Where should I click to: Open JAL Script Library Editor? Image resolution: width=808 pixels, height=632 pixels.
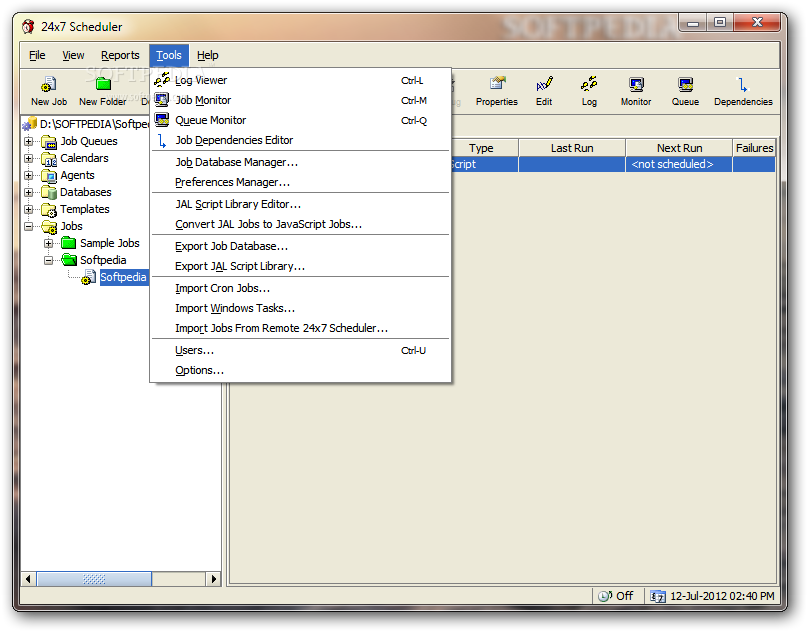(300, 204)
